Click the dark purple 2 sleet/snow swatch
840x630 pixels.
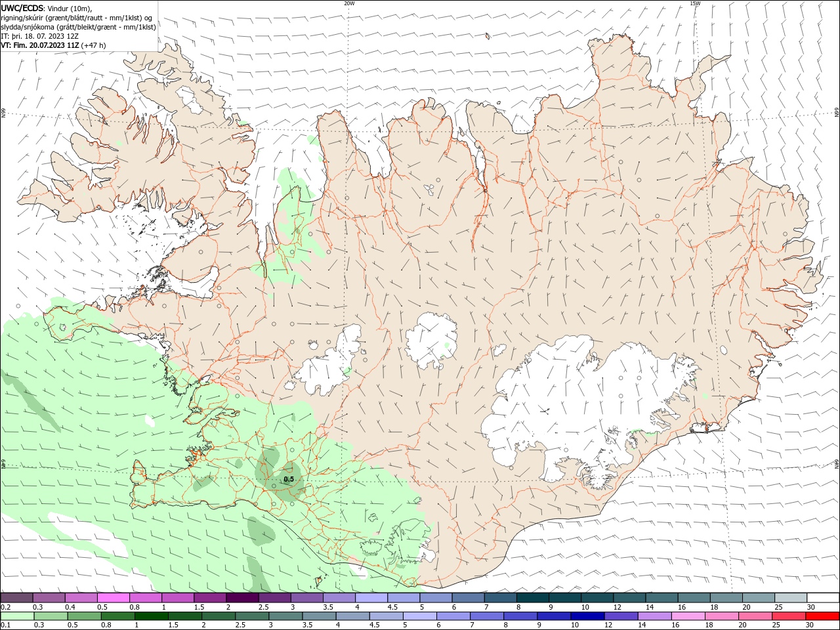point(242,598)
